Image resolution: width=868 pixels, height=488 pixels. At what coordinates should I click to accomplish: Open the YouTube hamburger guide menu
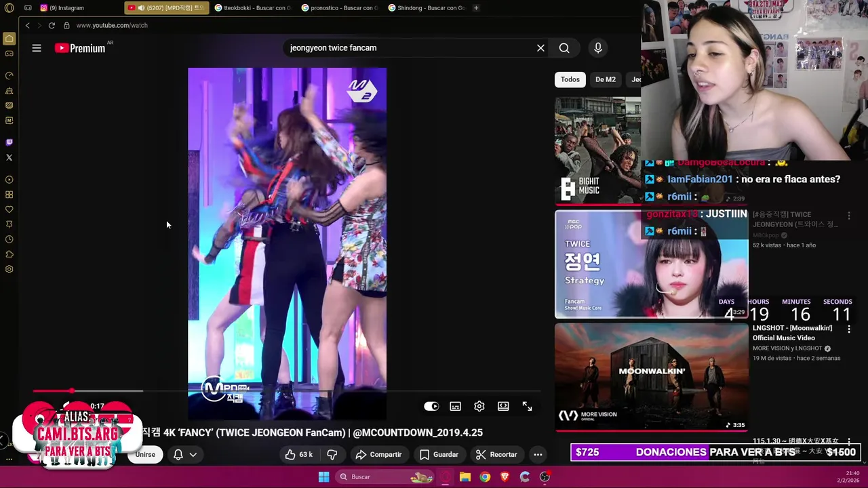pos(37,48)
